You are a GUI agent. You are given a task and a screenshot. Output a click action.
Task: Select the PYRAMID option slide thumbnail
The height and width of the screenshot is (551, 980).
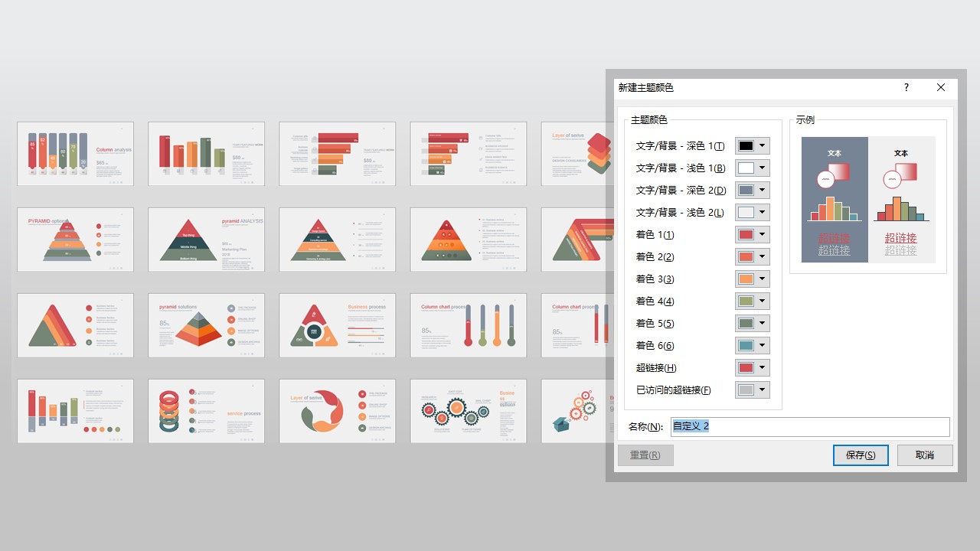coord(75,240)
